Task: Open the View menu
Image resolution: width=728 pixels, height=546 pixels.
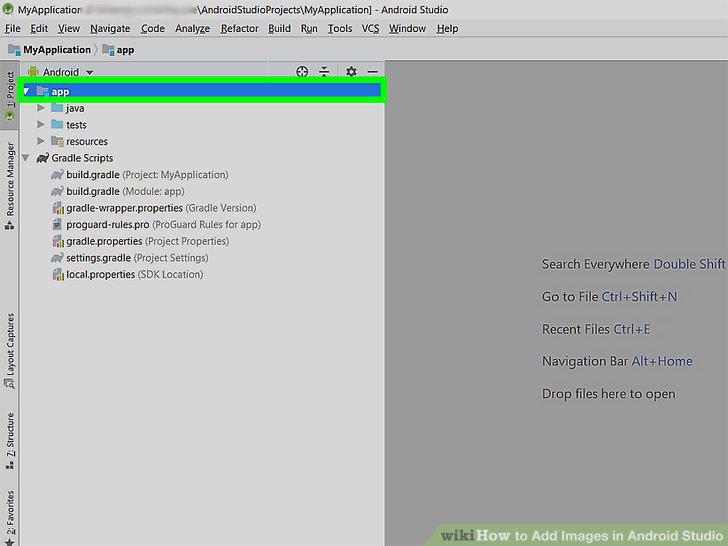Action: click(x=69, y=29)
